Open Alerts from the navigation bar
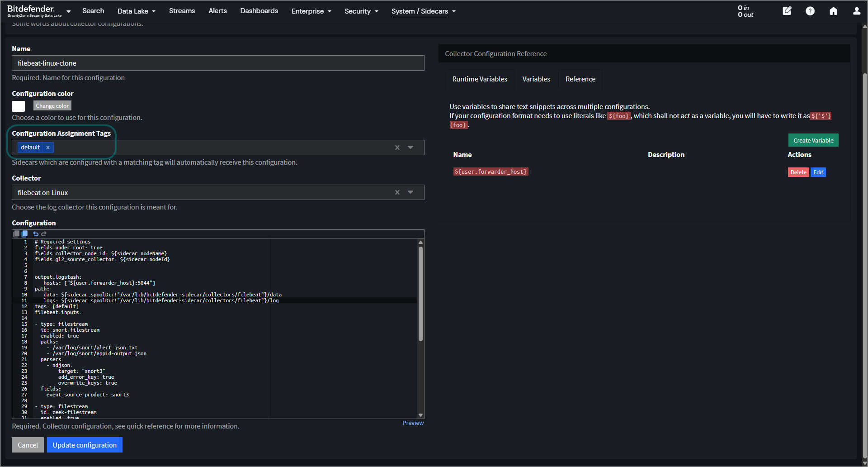Image resolution: width=868 pixels, height=467 pixels. [217, 11]
